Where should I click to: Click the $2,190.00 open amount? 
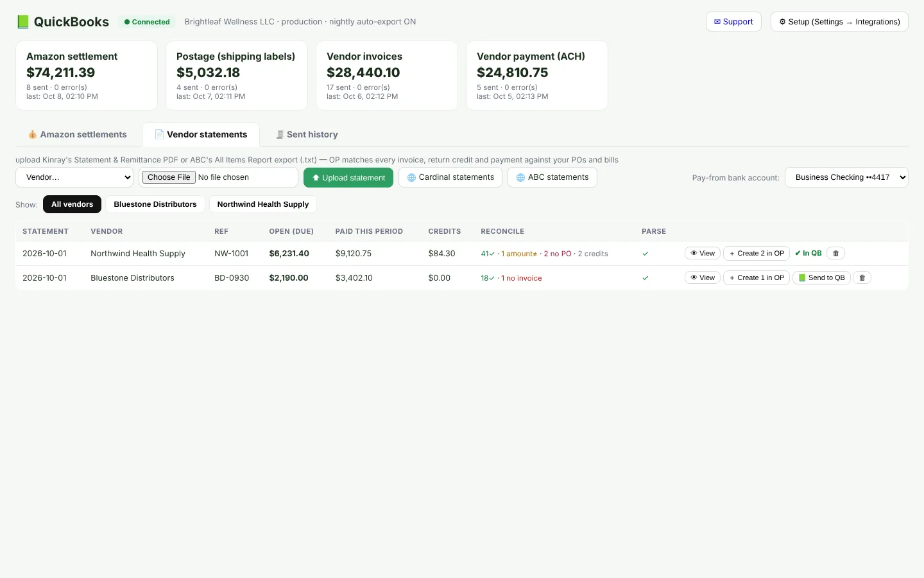pos(289,278)
